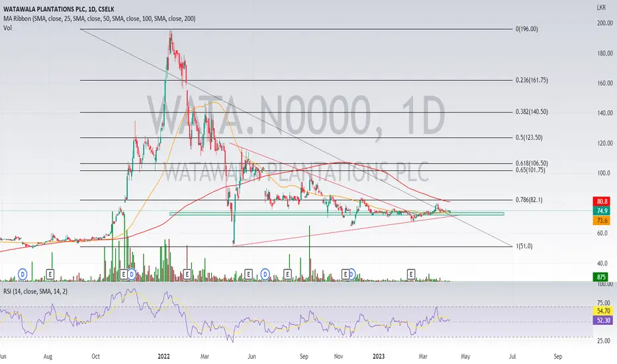This screenshot has width=617, height=364.
Task: Click the 180.00 price axis label
Action: (605, 53)
